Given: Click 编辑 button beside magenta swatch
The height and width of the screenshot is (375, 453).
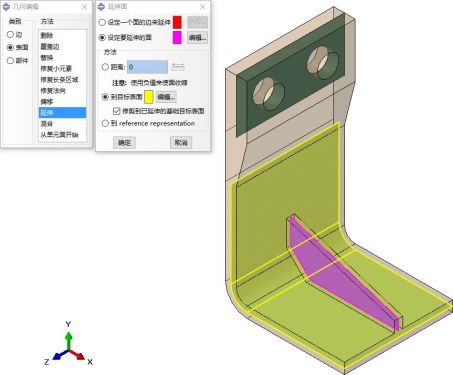Looking at the screenshot, I should click(197, 38).
